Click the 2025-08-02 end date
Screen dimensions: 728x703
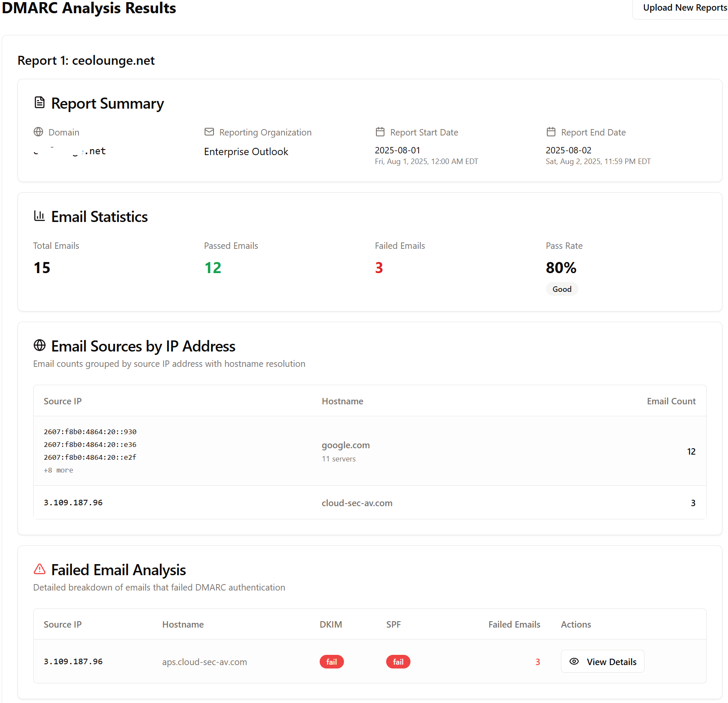(568, 150)
